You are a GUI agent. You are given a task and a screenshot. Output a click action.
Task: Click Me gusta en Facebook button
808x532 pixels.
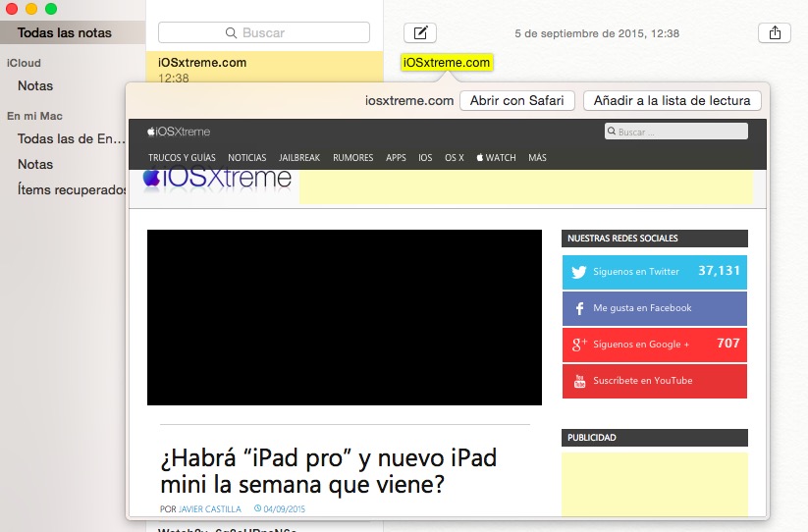[x=655, y=308]
